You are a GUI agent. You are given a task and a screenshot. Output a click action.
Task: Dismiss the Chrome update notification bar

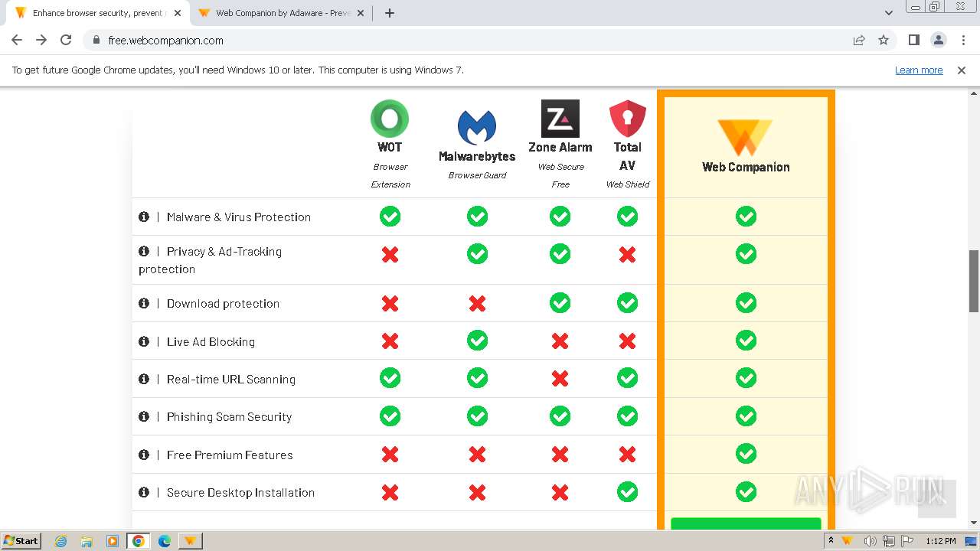962,70
